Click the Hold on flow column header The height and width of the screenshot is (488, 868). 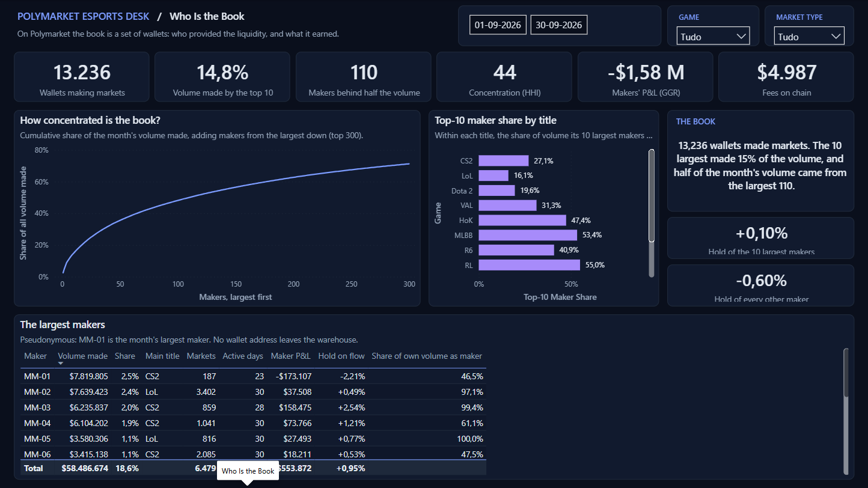pyautogui.click(x=341, y=356)
